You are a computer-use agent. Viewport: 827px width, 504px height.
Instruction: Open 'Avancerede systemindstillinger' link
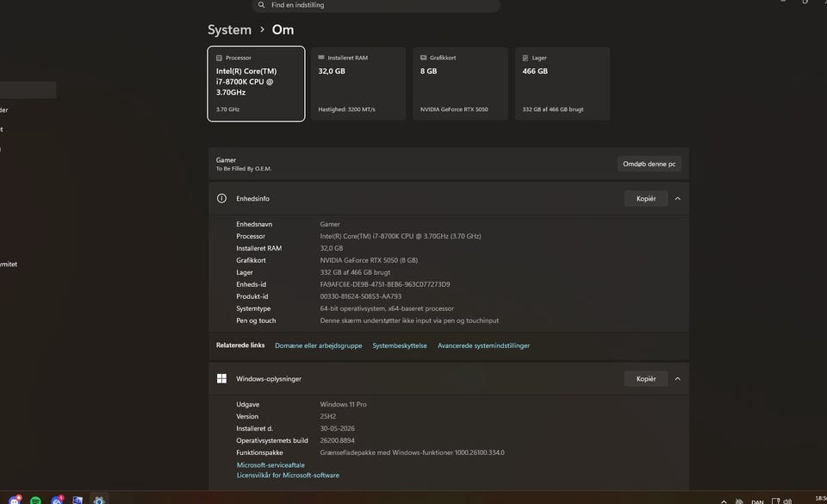[483, 345]
